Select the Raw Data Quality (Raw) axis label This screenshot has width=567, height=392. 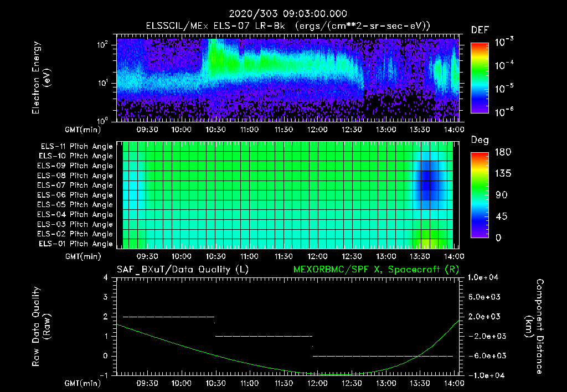coord(41,327)
